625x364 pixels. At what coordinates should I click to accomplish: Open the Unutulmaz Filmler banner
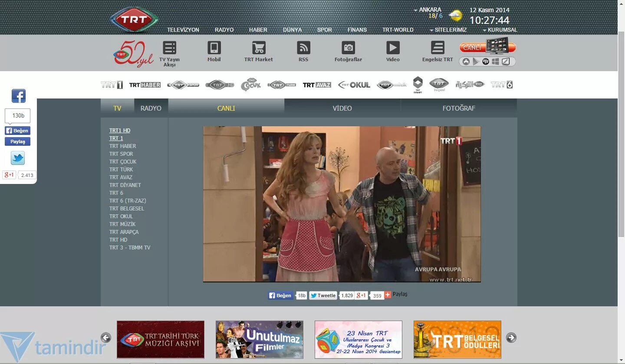pos(260,340)
